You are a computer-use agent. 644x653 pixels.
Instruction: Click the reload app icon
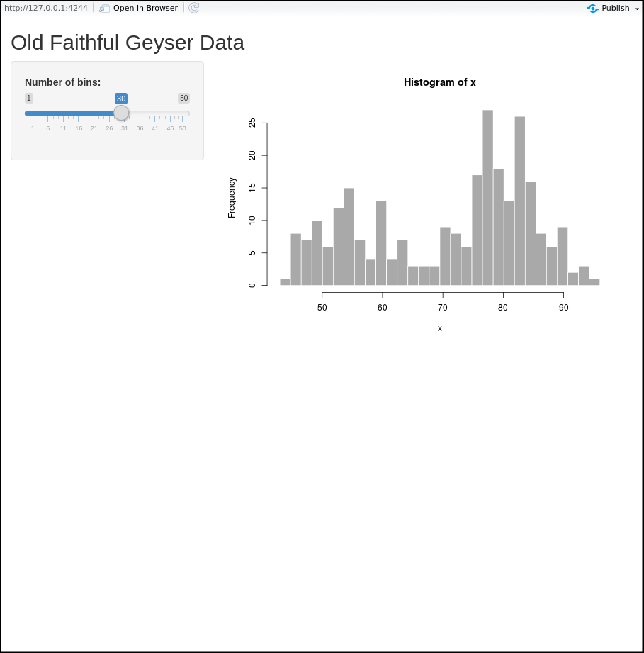[x=194, y=8]
